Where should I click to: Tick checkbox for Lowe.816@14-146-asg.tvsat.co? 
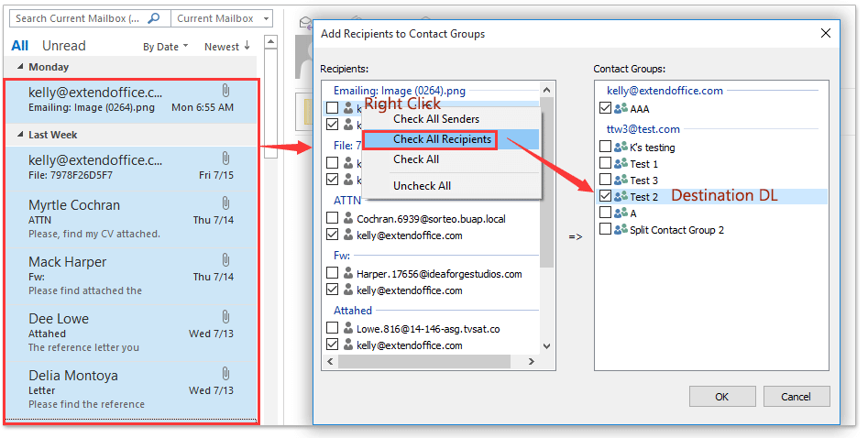tap(332, 328)
